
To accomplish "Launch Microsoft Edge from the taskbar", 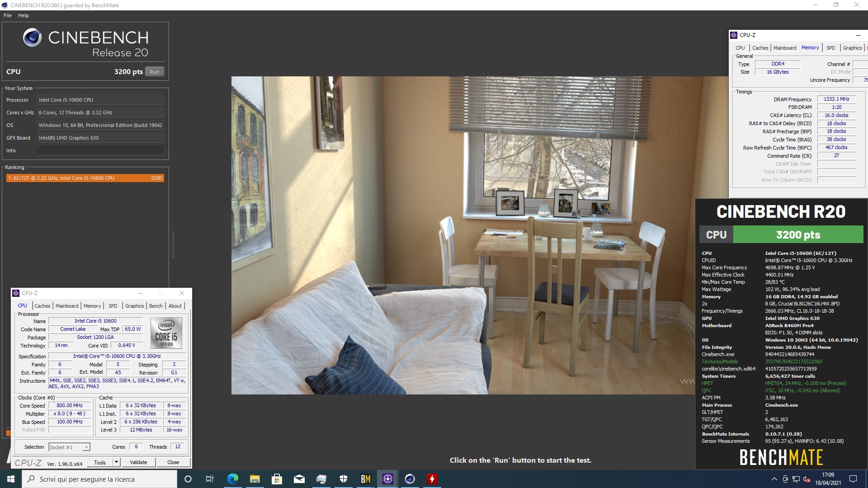I will (232, 479).
